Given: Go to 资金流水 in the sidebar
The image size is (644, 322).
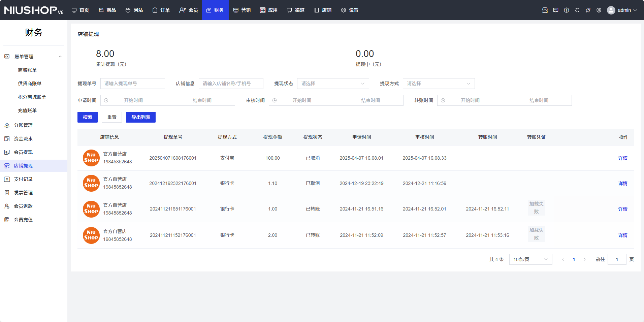Looking at the screenshot, I should coord(23,139).
